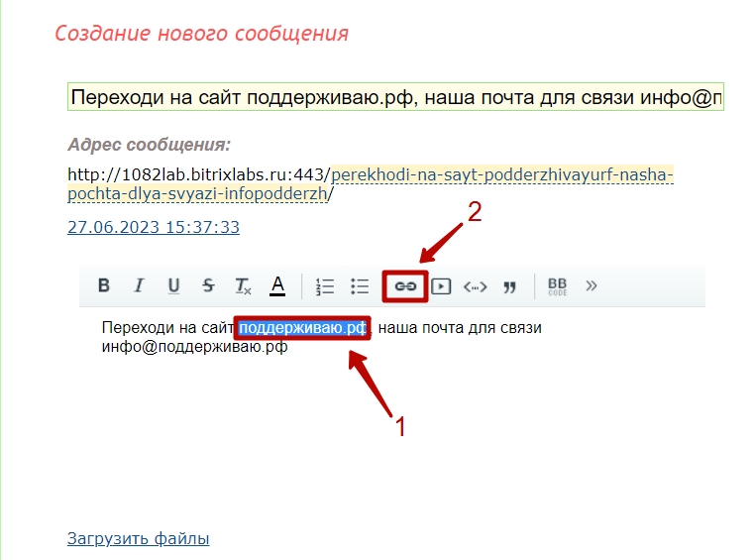The height and width of the screenshot is (560, 754).
Task: Toggle bold formatting in editor toolbar
Action: tap(103, 286)
